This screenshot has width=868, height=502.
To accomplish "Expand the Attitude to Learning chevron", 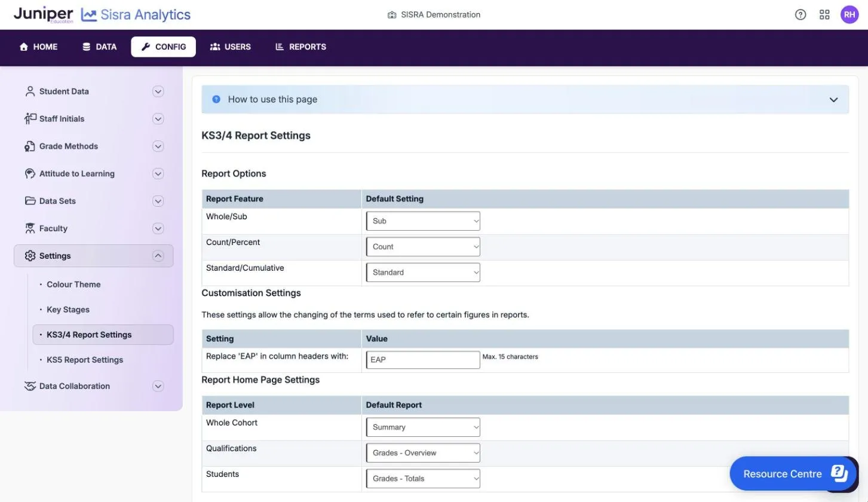I will click(x=158, y=174).
